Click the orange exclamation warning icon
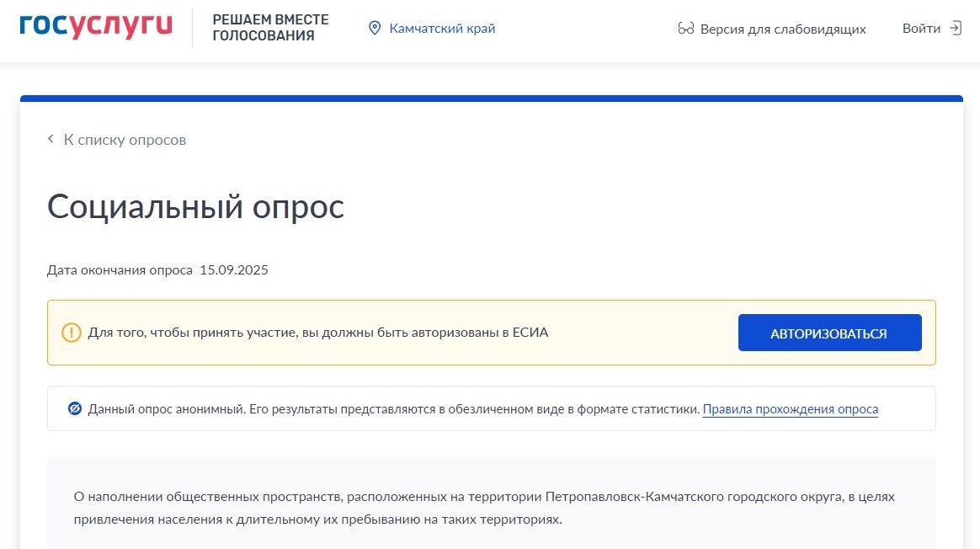The image size is (980, 549). (x=72, y=333)
